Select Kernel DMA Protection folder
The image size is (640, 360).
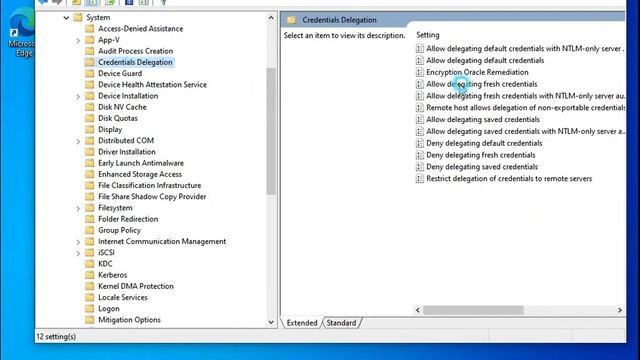(x=136, y=286)
